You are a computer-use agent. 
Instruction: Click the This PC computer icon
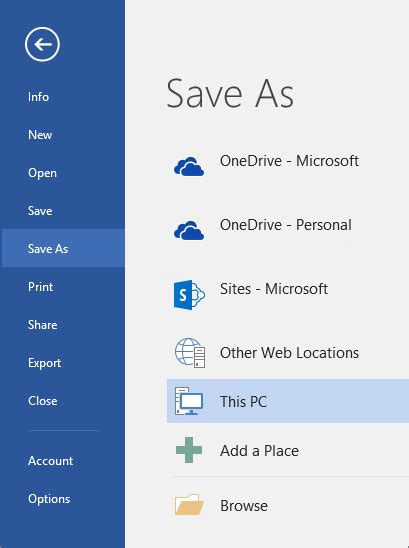click(x=189, y=401)
